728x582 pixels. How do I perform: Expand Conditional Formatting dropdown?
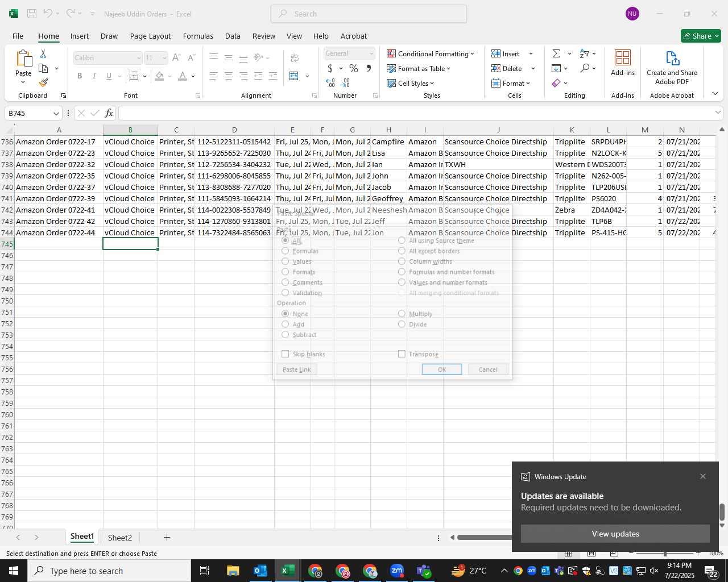[x=472, y=54]
